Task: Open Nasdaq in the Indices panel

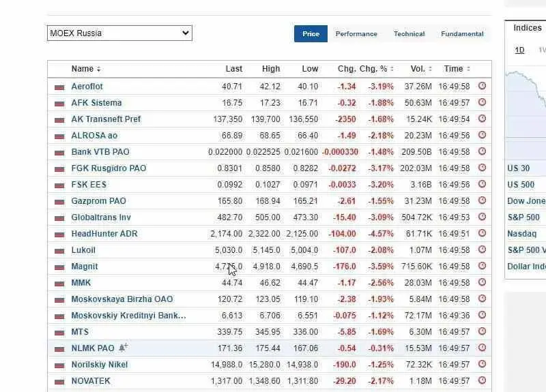Action: coord(521,233)
